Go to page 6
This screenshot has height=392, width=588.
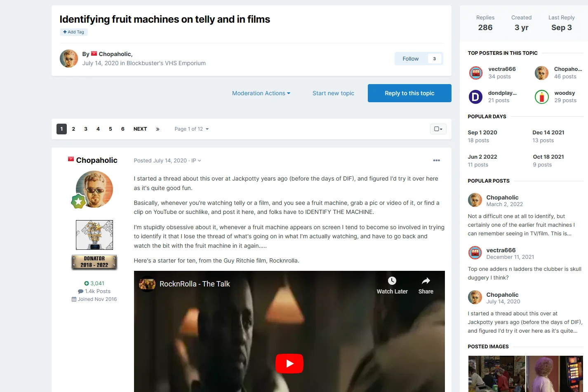(123, 129)
